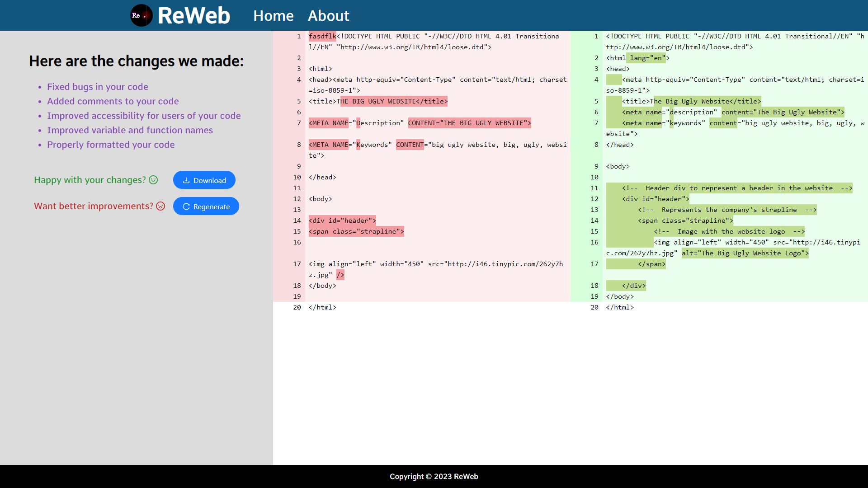This screenshot has width=868, height=488.
Task: Click the added lang="en" attribute in right diff
Action: coord(647,58)
